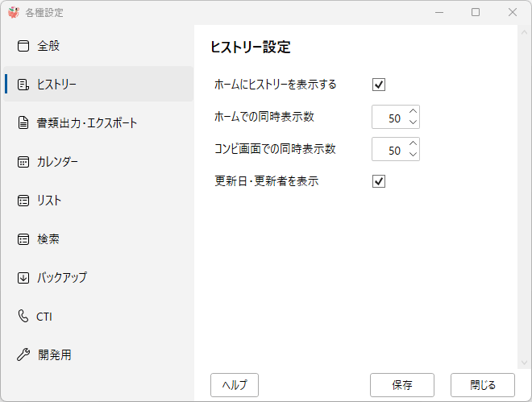Open the 開発用 wrench icon
The height and width of the screenshot is (402, 532).
click(x=23, y=355)
